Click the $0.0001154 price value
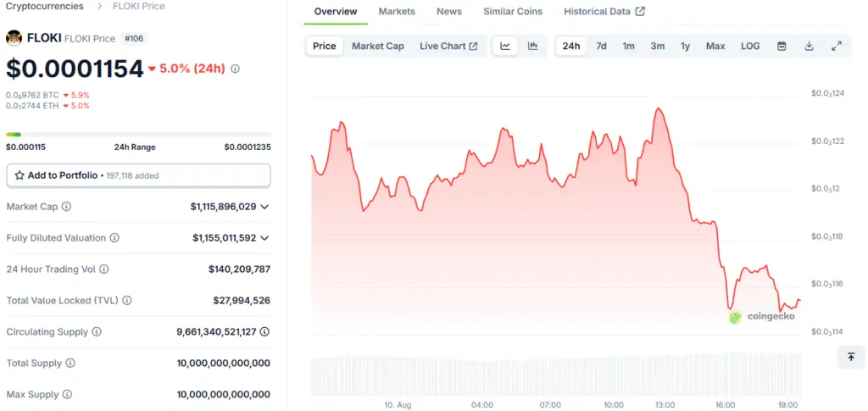The height and width of the screenshot is (411, 868). pyautogui.click(x=75, y=69)
